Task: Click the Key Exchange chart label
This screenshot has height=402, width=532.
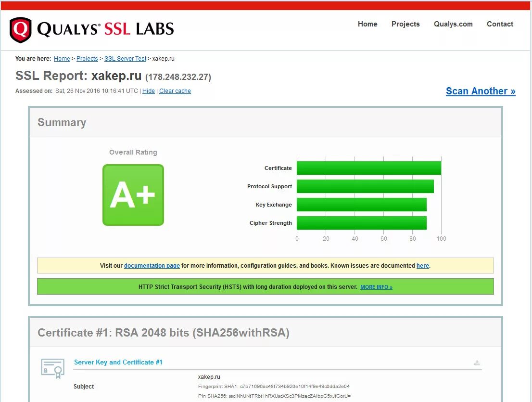Action: point(274,205)
